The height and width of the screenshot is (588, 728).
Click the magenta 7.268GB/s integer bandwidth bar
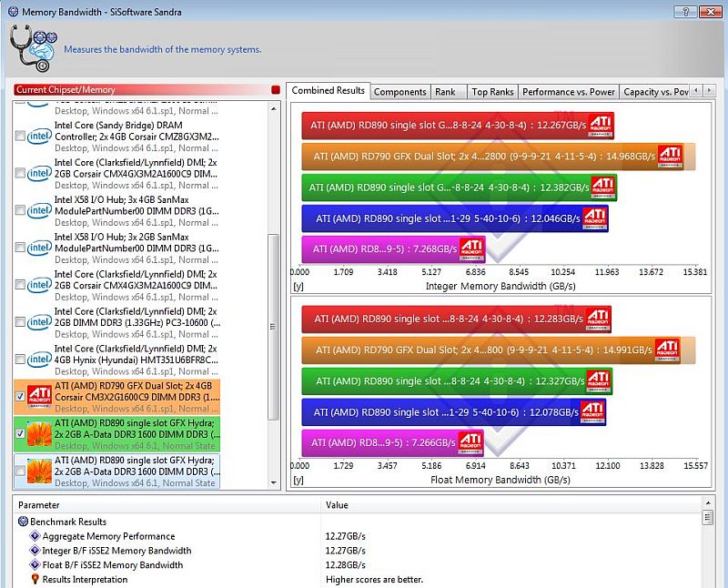pos(394,249)
